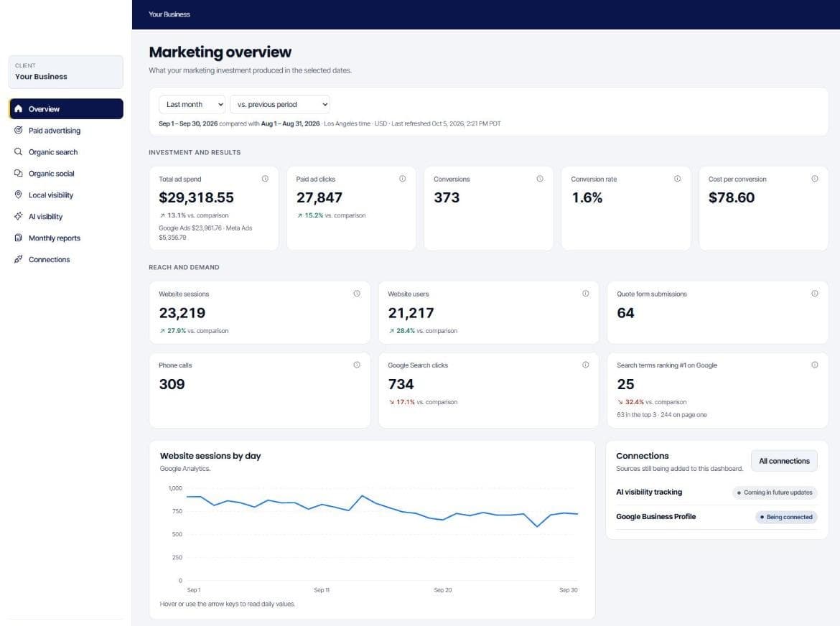This screenshot has width=840, height=626.
Task: Click the Paid advertising target icon
Action: [18, 130]
